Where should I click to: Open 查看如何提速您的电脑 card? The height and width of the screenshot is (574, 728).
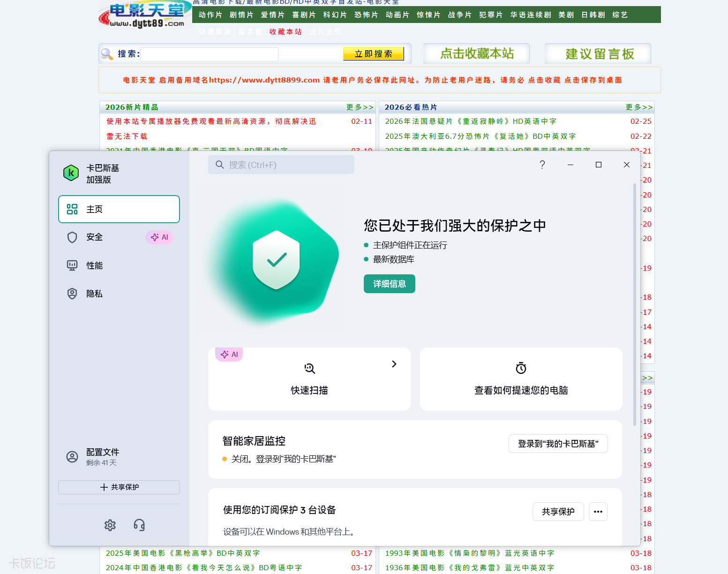click(520, 379)
